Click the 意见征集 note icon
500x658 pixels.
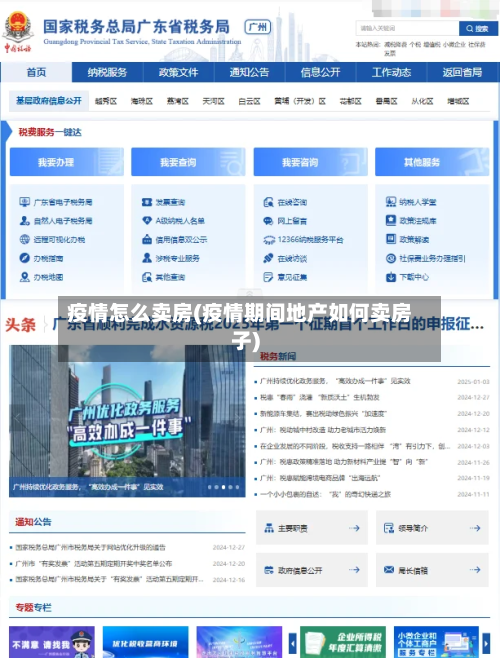[268, 277]
